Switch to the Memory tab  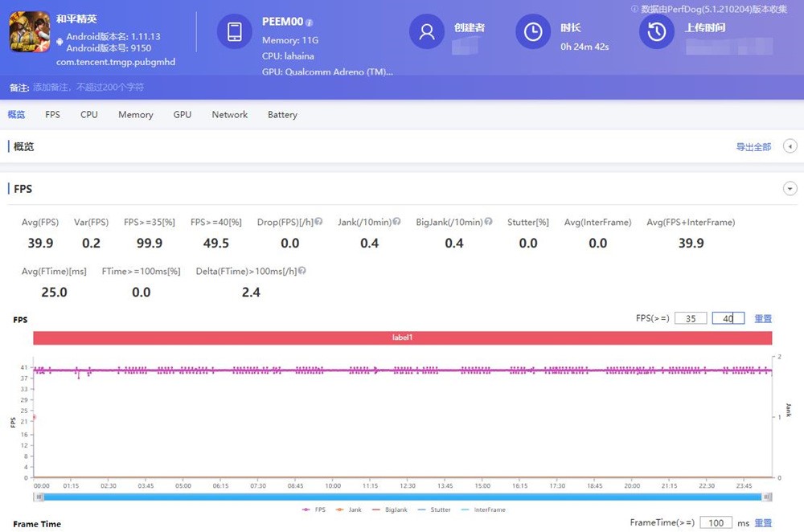(x=135, y=115)
